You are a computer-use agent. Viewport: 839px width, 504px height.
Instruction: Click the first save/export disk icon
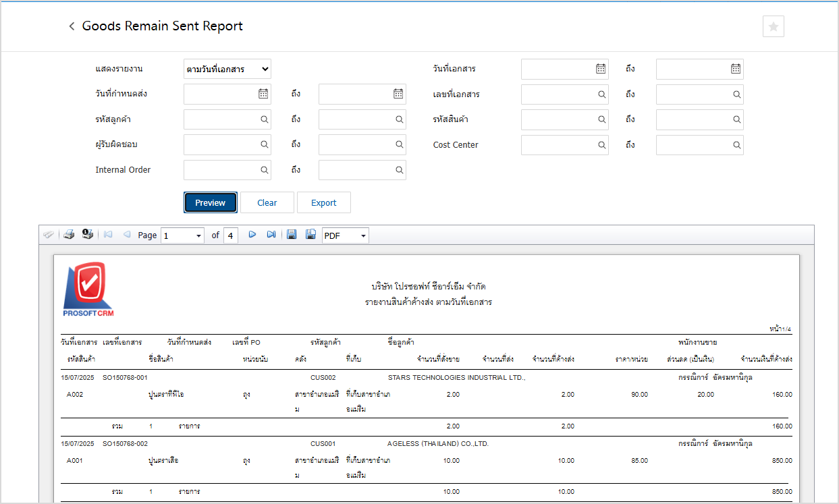[x=292, y=235]
